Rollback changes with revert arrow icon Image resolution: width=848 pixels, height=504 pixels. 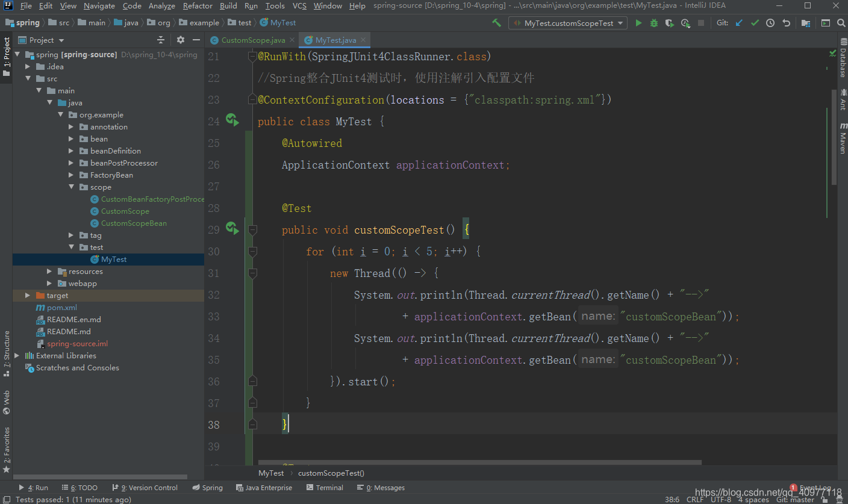pyautogui.click(x=786, y=23)
